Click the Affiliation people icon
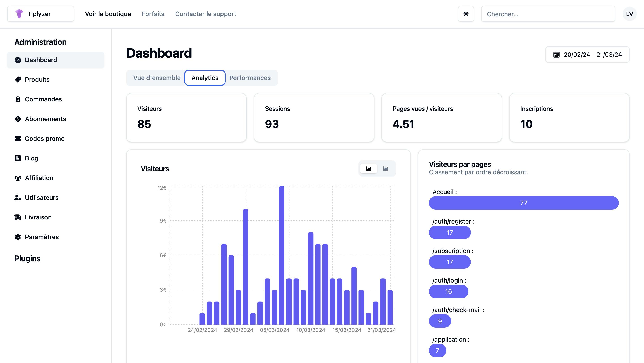This screenshot has height=363, width=644. click(x=18, y=178)
